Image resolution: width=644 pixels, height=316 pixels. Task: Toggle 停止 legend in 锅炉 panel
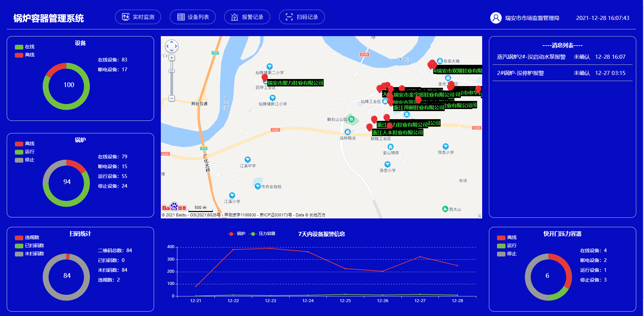click(x=25, y=160)
